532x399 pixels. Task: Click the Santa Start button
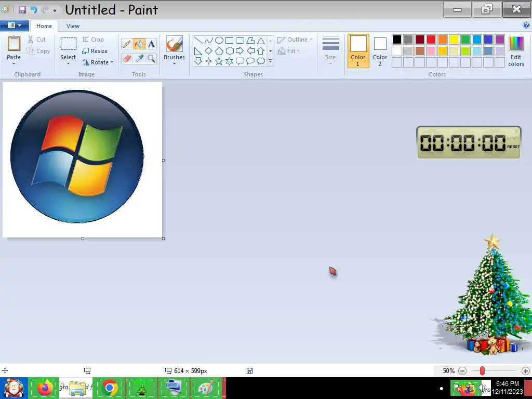coord(14,388)
